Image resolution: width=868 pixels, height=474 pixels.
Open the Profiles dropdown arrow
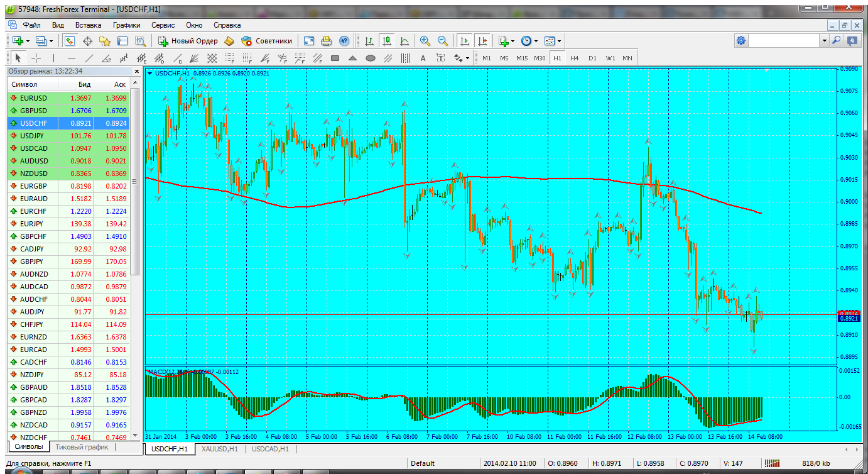(52, 41)
